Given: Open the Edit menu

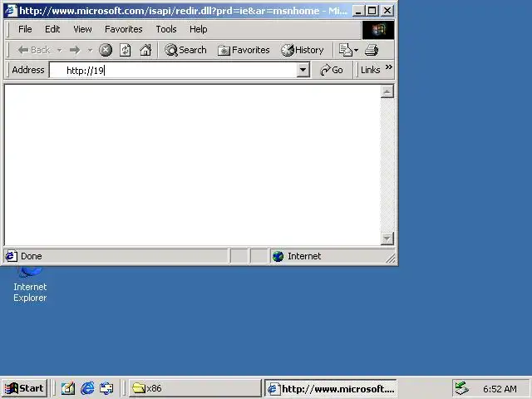Looking at the screenshot, I should tap(52, 30).
